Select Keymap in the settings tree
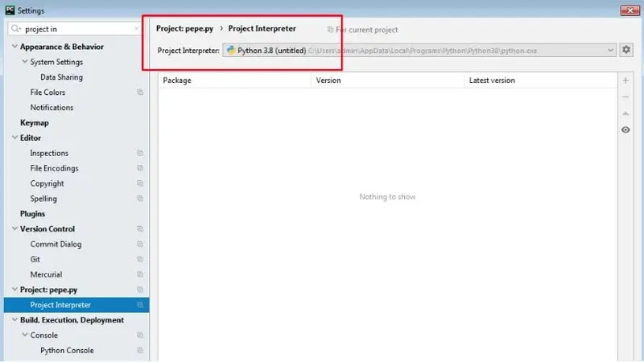The image size is (644, 362). (x=35, y=123)
